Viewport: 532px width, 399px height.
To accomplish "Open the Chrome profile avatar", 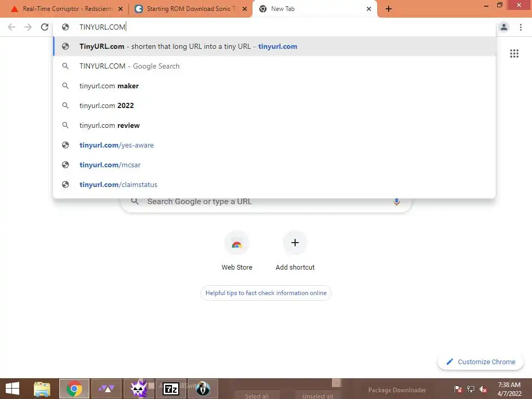I will pyautogui.click(x=504, y=27).
